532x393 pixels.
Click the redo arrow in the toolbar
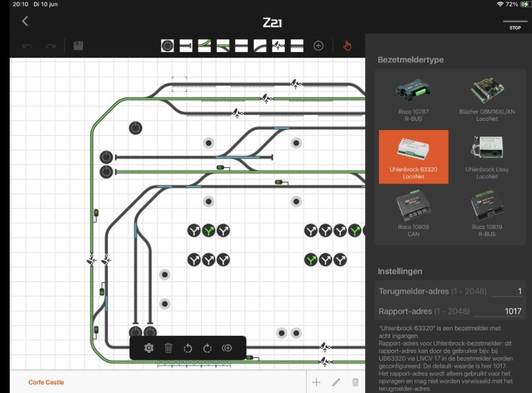pos(50,46)
